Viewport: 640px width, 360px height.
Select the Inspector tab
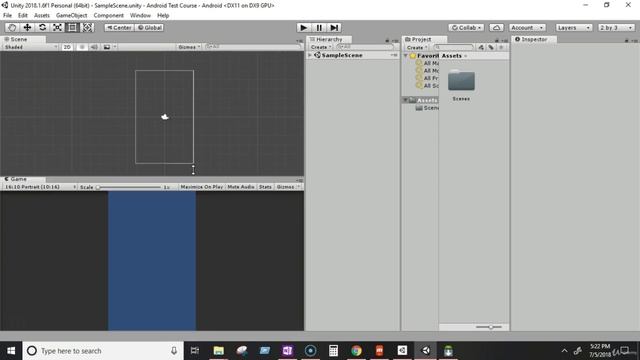click(534, 39)
